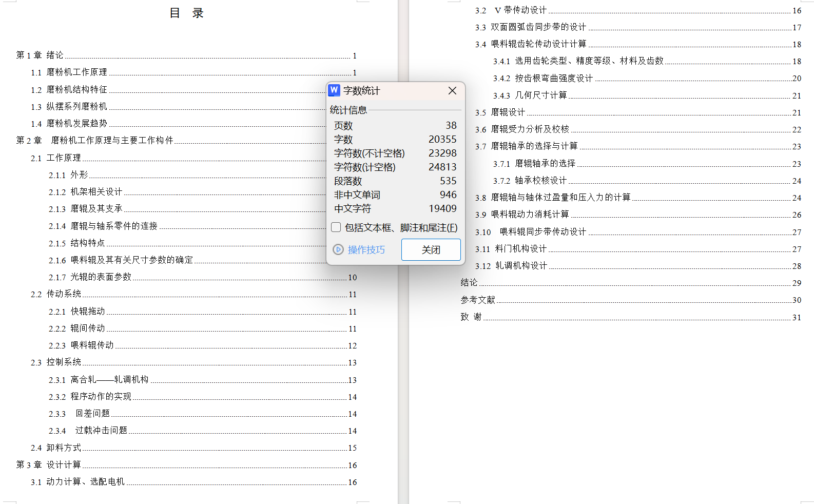
Task: Go to 3.4.3 几何尺寸计算
Action: [x=647, y=95]
